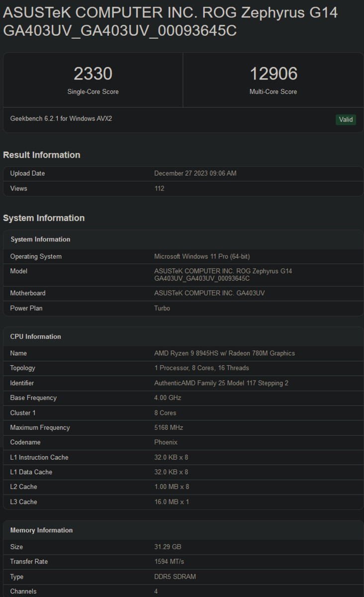Viewport: 364px width, 597px height.
Task: Click maximum frequency value 5168 MHz
Action: coord(169,428)
